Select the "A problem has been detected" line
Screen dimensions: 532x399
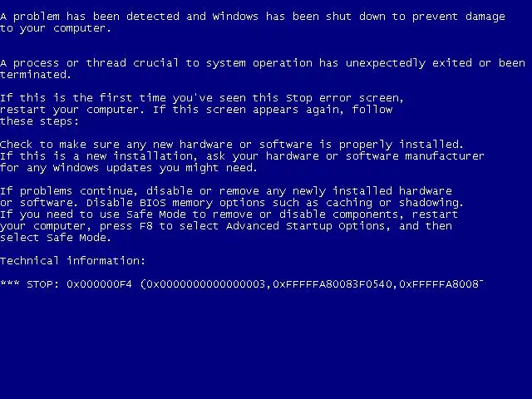click(253, 17)
